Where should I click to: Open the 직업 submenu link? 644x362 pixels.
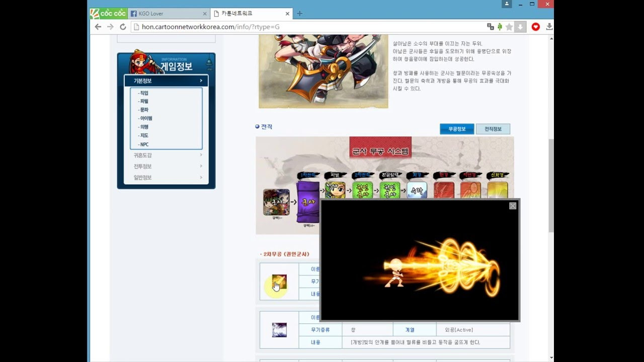coord(143,93)
